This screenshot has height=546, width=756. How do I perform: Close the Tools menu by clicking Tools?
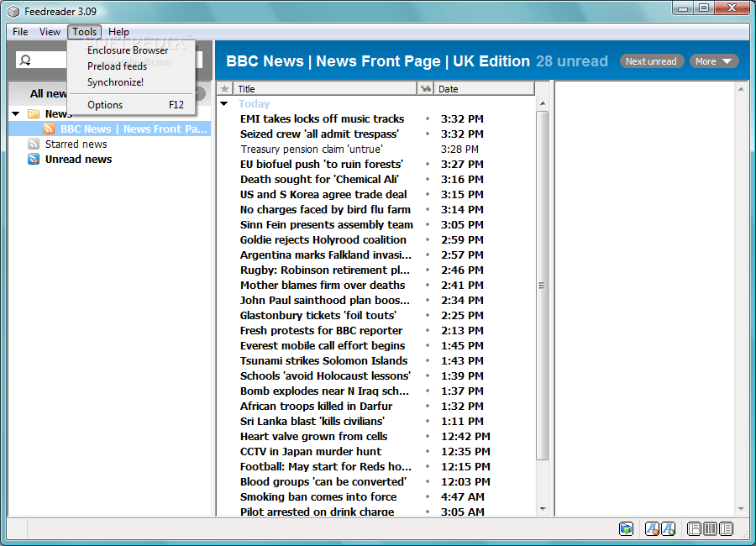pyautogui.click(x=84, y=32)
